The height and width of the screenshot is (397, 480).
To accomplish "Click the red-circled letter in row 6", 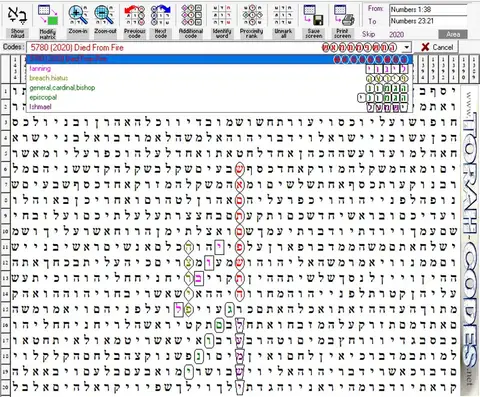I will 240,169.
